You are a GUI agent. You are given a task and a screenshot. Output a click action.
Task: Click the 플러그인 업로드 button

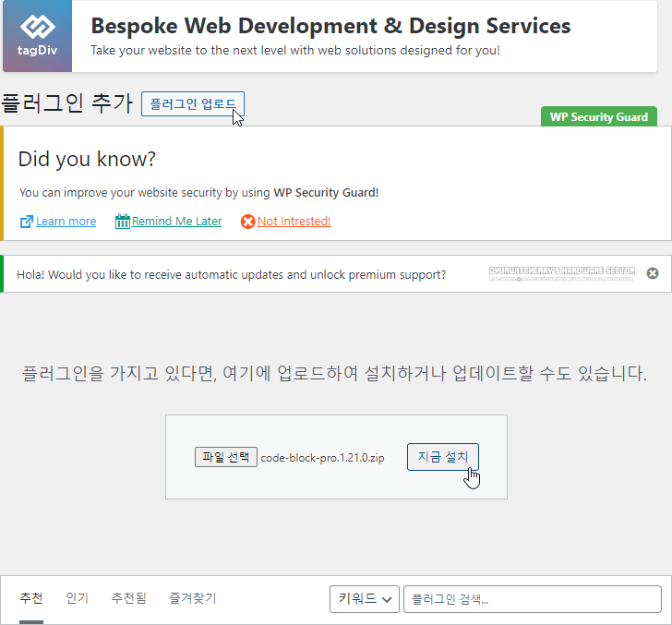(x=193, y=103)
